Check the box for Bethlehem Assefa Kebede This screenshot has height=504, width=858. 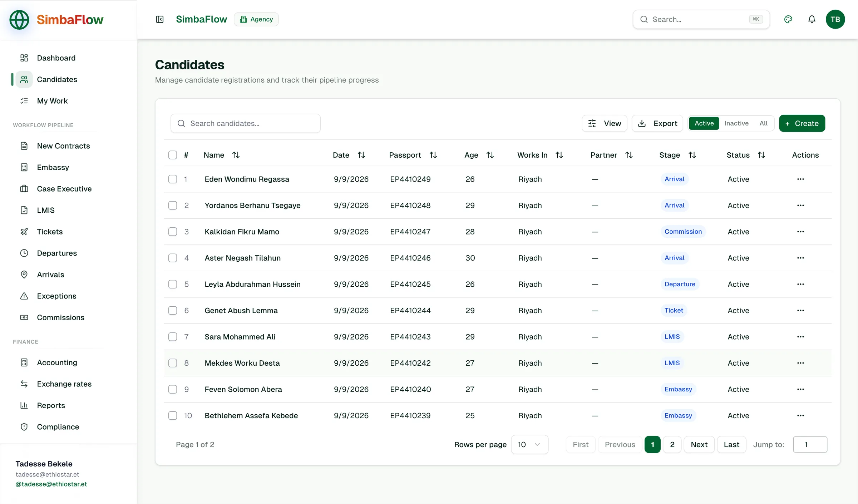coord(173,415)
